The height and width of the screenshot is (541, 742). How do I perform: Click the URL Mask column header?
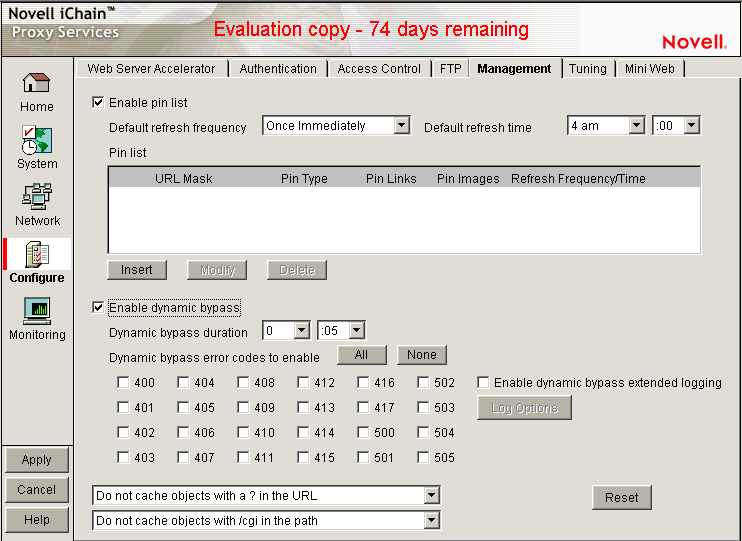pyautogui.click(x=184, y=178)
